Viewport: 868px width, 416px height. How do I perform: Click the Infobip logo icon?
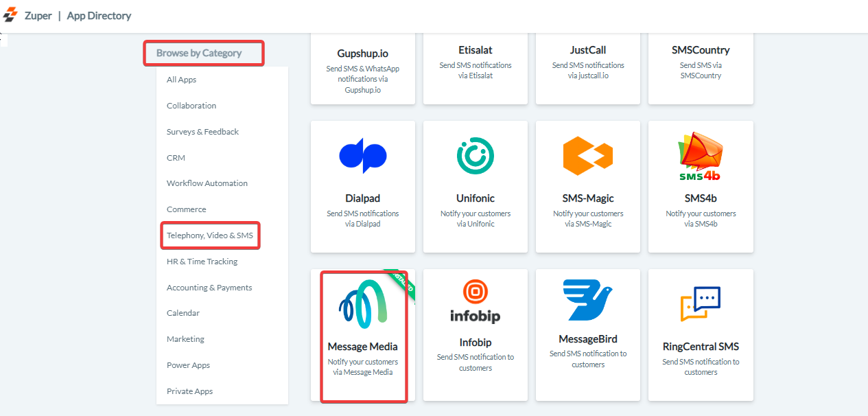coord(476,301)
